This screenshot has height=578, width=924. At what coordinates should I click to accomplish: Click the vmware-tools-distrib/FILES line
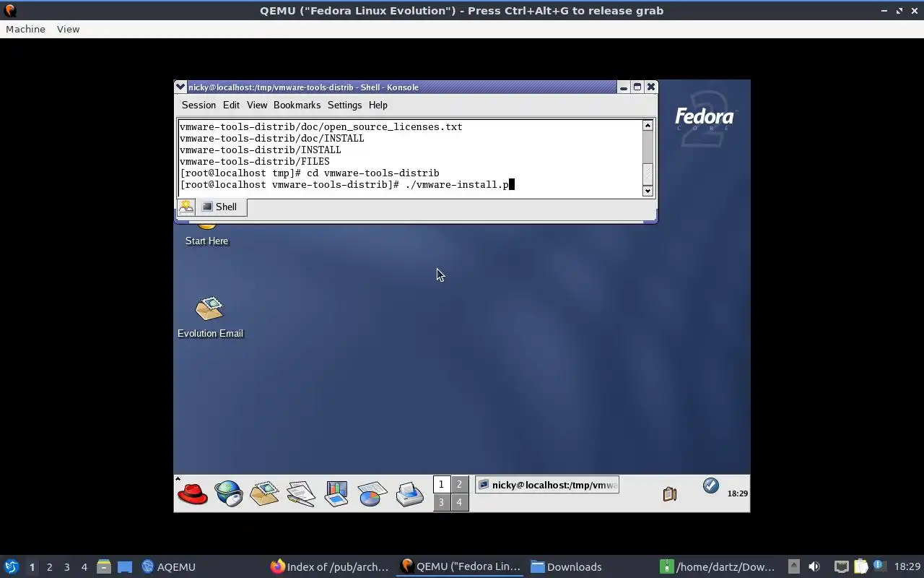pyautogui.click(x=255, y=162)
